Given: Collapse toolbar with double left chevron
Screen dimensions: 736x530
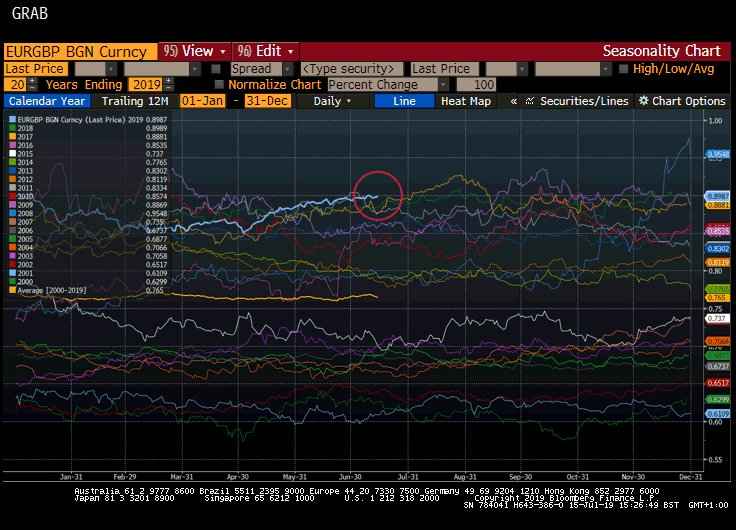Looking at the screenshot, I should pos(514,101).
